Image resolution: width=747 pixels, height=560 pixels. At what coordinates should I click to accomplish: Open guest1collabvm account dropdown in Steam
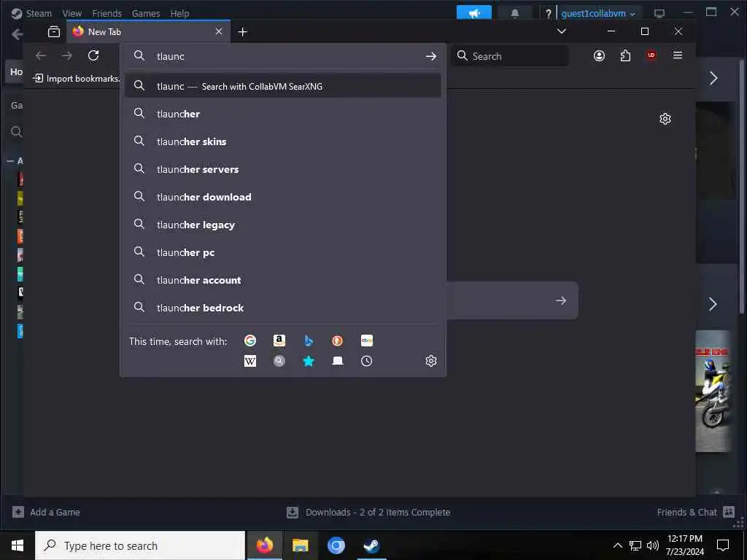(598, 13)
